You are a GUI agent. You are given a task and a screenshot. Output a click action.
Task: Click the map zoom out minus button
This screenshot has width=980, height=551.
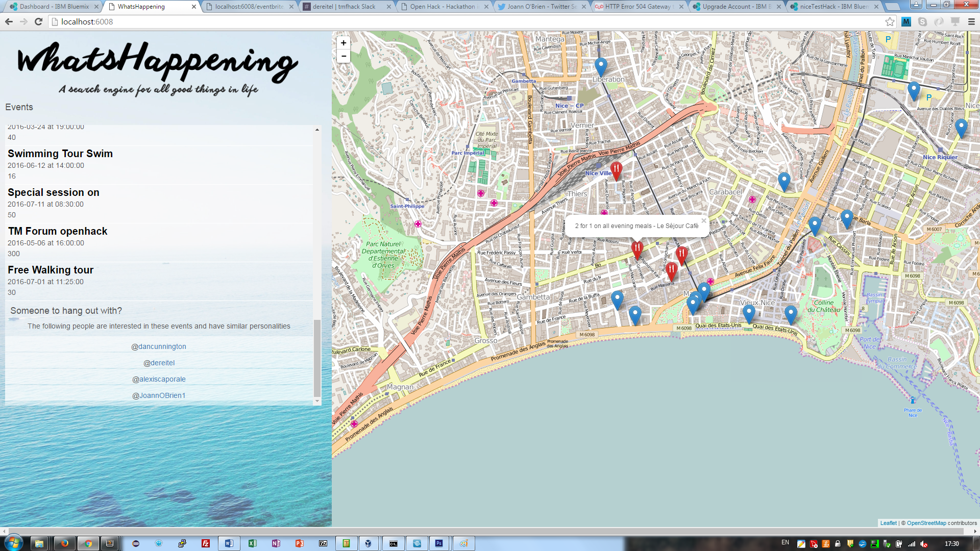pyautogui.click(x=344, y=56)
